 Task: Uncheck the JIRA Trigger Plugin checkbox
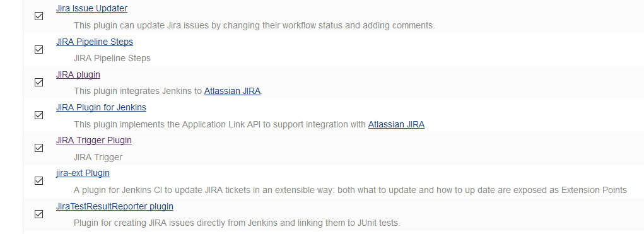tap(38, 148)
